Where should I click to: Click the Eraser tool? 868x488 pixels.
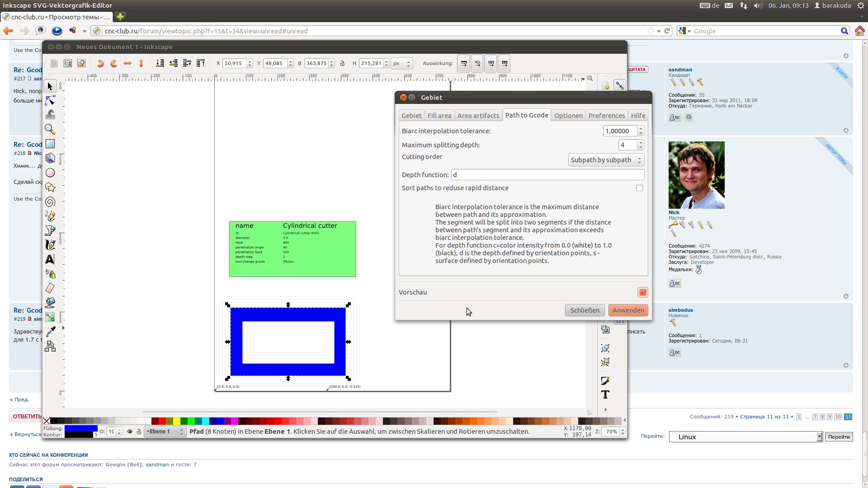click(50, 288)
